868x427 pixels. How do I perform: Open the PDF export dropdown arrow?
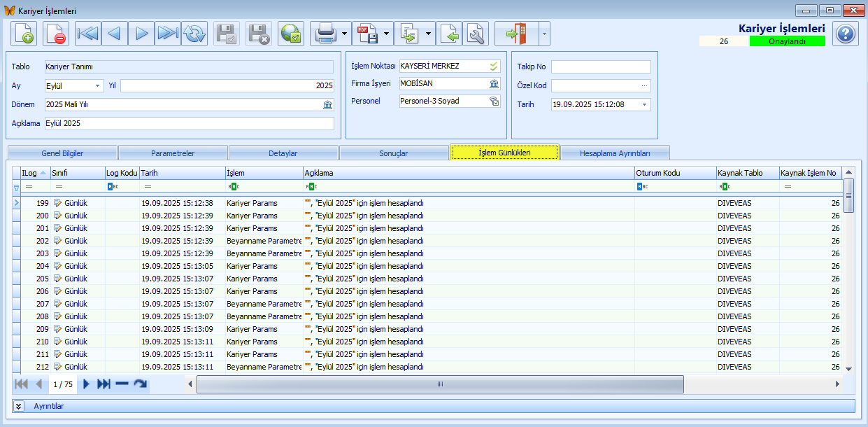[386, 34]
